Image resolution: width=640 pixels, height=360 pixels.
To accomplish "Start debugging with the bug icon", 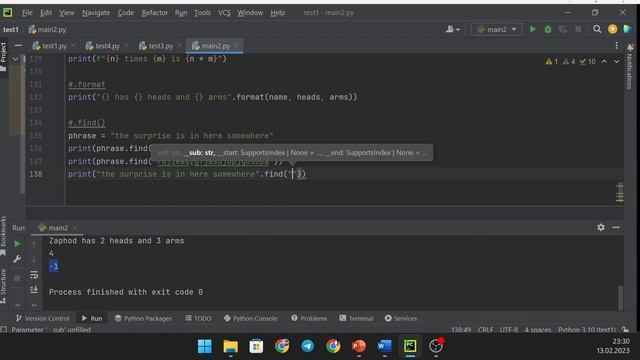I will pyautogui.click(x=548, y=29).
